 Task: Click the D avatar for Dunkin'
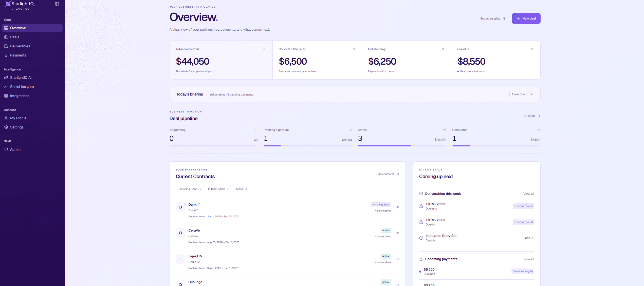pos(180,207)
